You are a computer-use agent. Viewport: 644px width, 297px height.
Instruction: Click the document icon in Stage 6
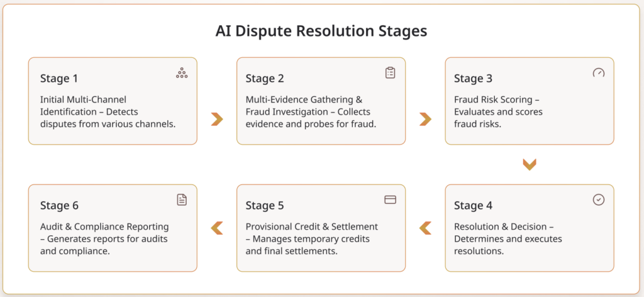(182, 199)
